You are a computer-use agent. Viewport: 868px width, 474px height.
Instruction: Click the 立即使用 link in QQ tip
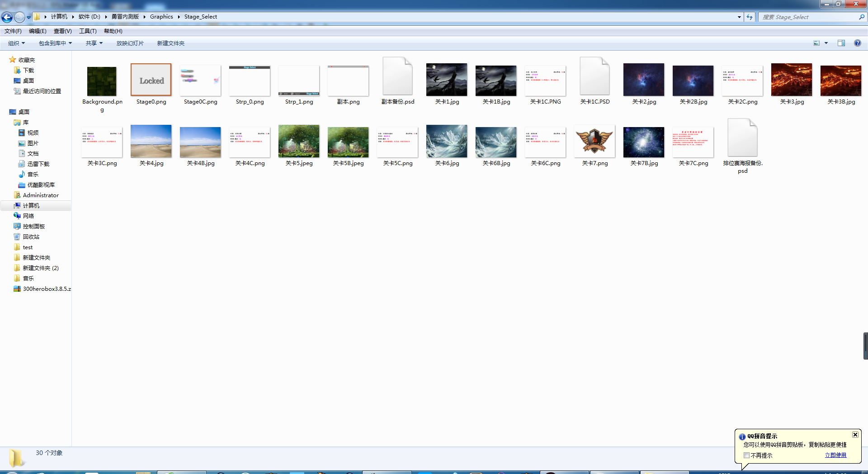835,455
